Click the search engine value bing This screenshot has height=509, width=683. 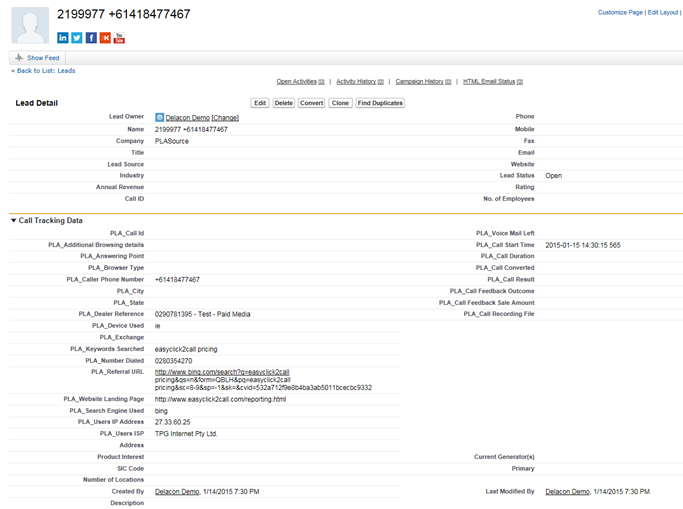(x=161, y=411)
